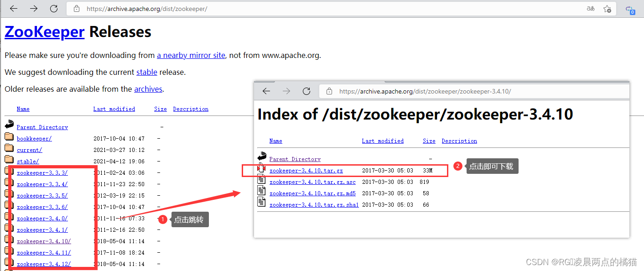
Task: Sort main listing by Name
Action: click(x=23, y=109)
